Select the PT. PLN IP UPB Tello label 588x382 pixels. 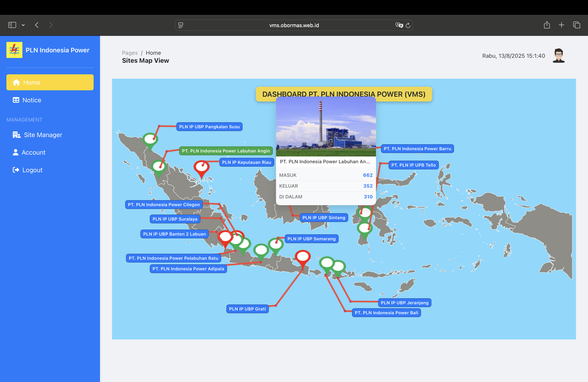click(x=414, y=165)
